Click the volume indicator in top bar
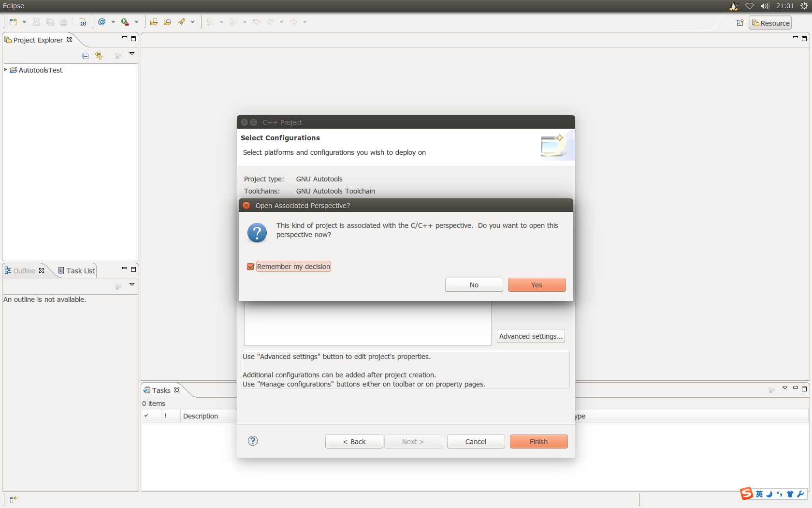Screen dimensions: 812x508 tap(765, 6)
